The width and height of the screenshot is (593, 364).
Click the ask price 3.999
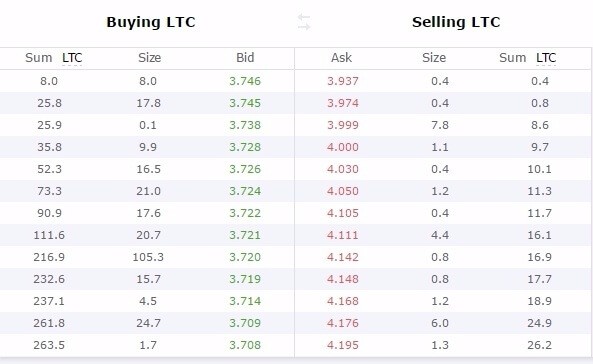[x=343, y=125]
